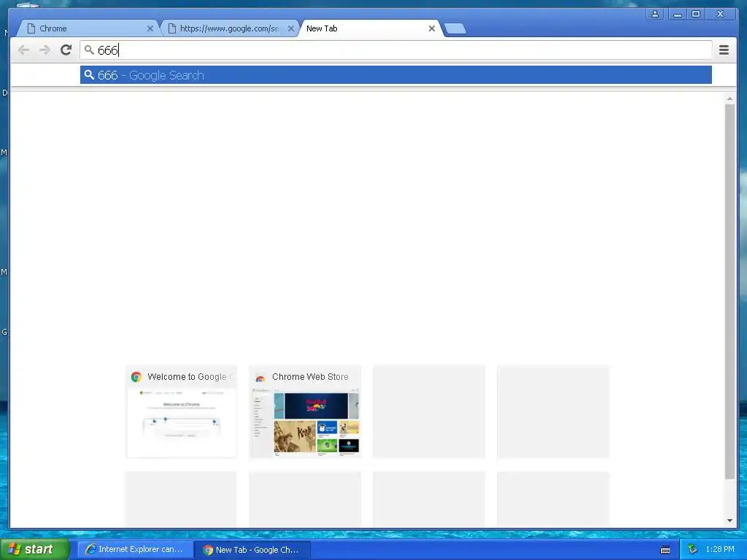Select the New Tab tab
The height and width of the screenshot is (560, 747).
coord(371,28)
